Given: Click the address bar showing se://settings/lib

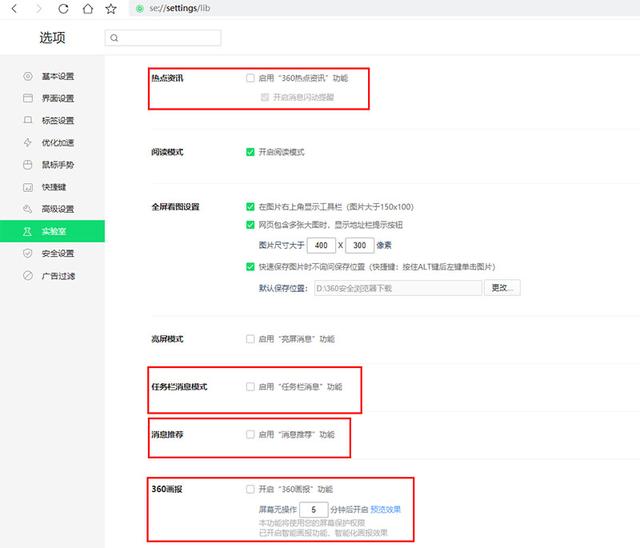Looking at the screenshot, I should point(384,8).
